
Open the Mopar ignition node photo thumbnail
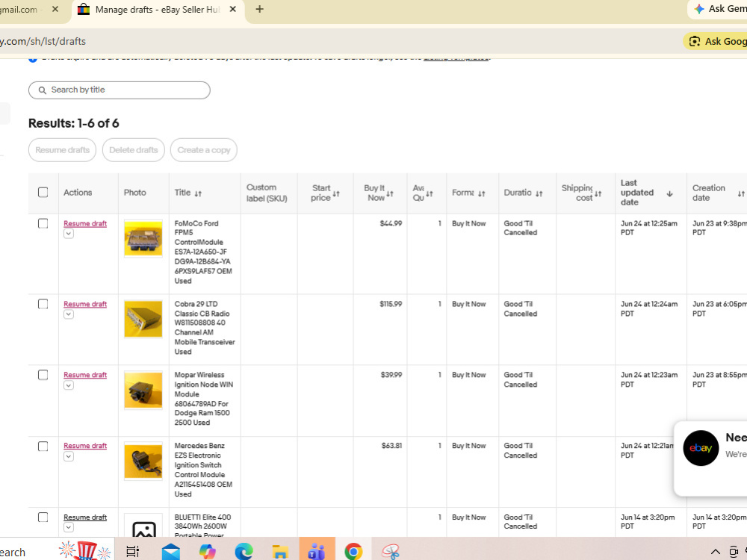[143, 390]
